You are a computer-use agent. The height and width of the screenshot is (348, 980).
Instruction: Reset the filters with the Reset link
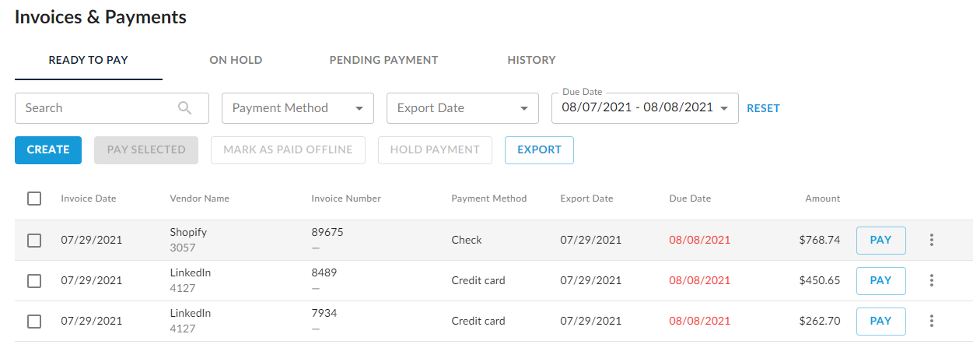pos(763,108)
